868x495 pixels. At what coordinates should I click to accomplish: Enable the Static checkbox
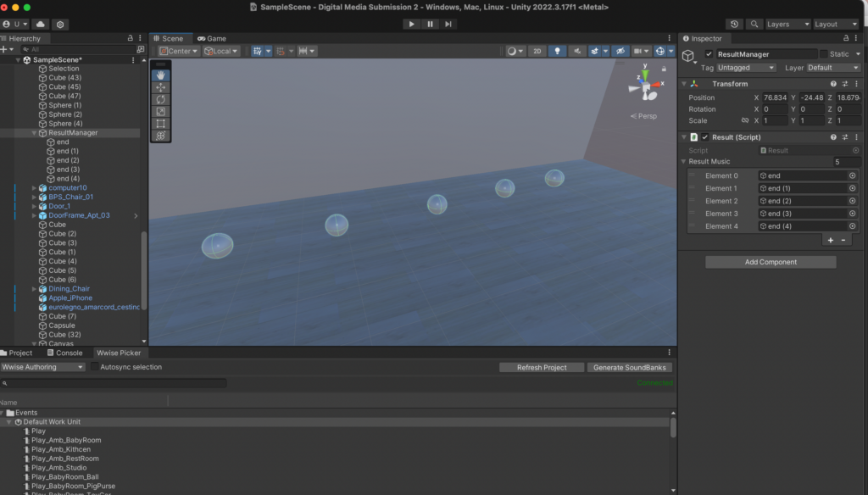[x=823, y=54]
